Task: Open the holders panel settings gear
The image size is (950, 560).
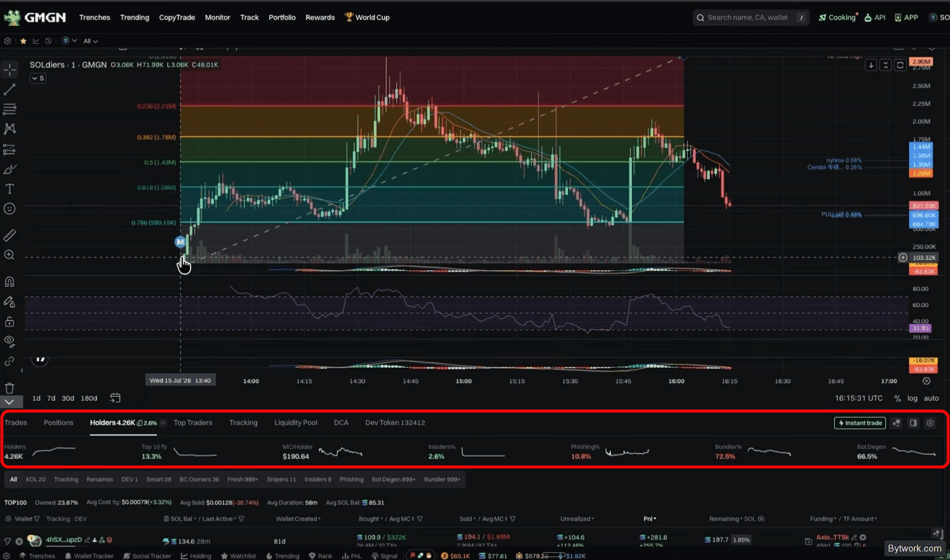Action: click(930, 423)
